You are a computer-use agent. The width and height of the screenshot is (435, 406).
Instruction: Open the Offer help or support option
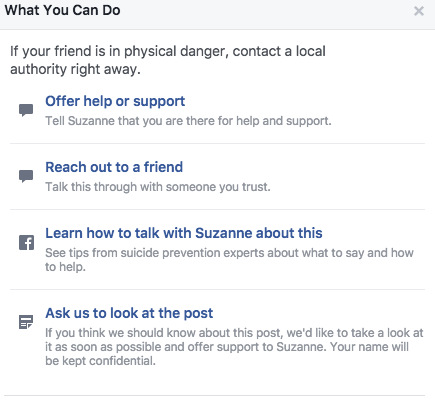pyautogui.click(x=115, y=101)
